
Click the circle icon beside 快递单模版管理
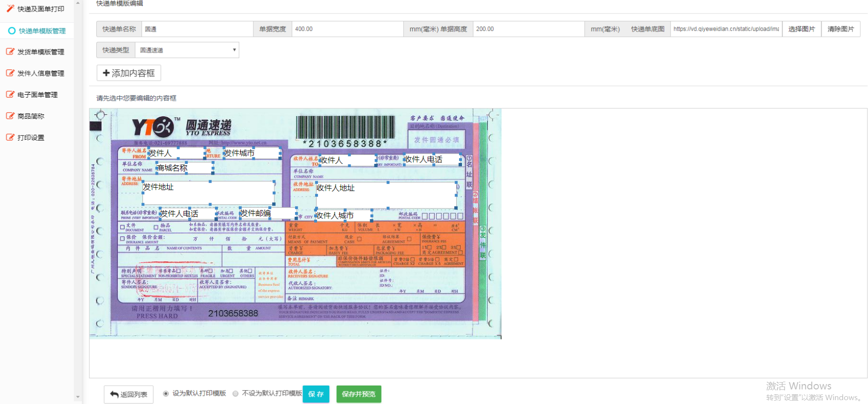tap(12, 31)
